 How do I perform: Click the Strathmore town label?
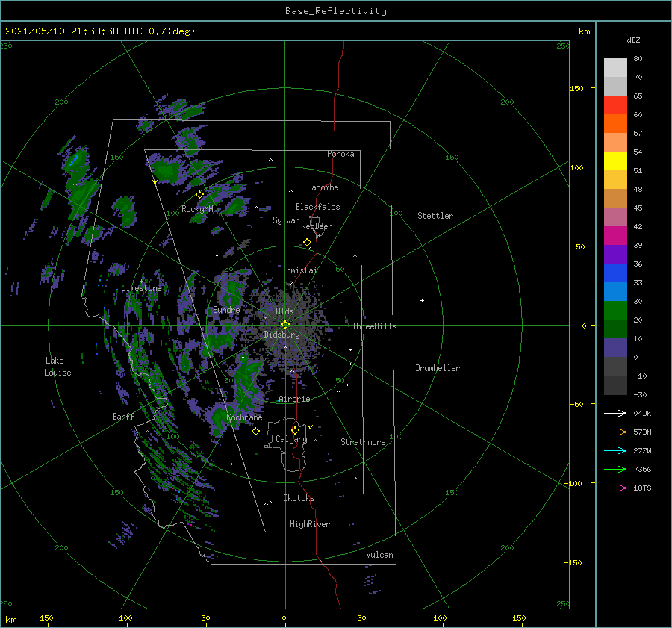click(363, 442)
